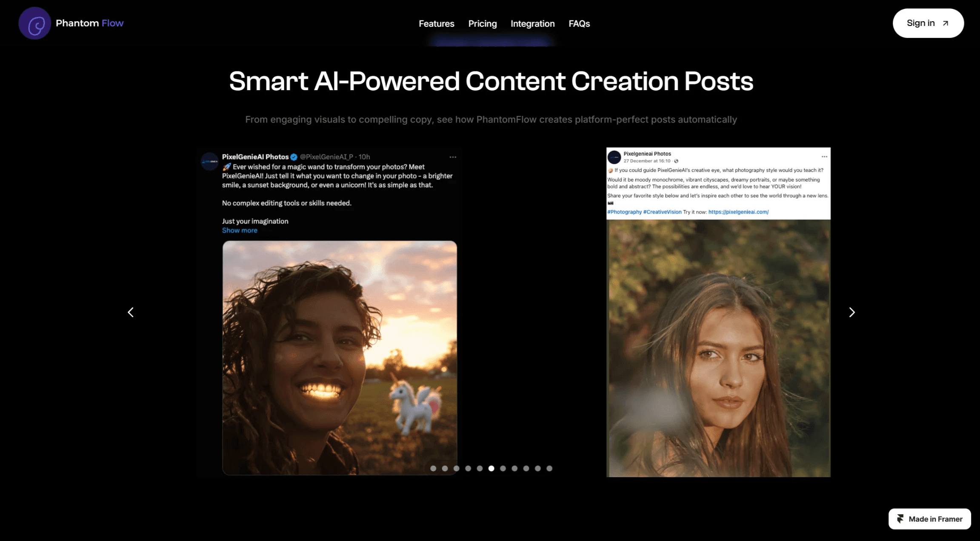Expand tweet text with Show more

click(x=240, y=231)
